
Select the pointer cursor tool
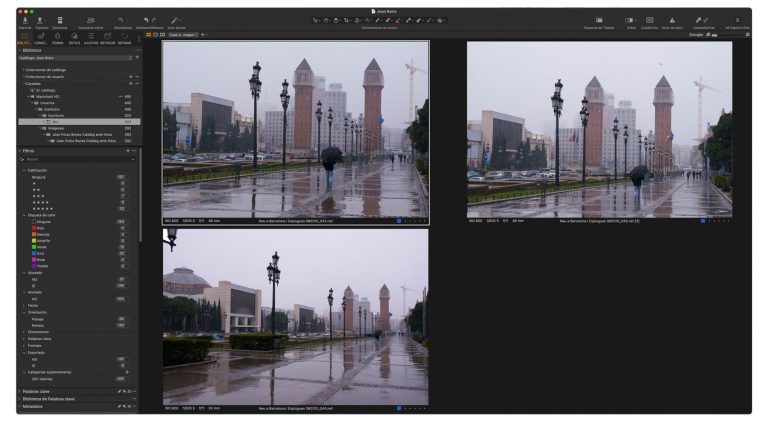(315, 21)
